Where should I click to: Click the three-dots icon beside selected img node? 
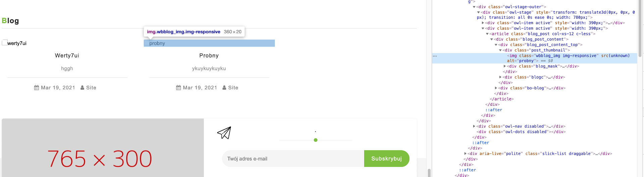tap(435, 56)
